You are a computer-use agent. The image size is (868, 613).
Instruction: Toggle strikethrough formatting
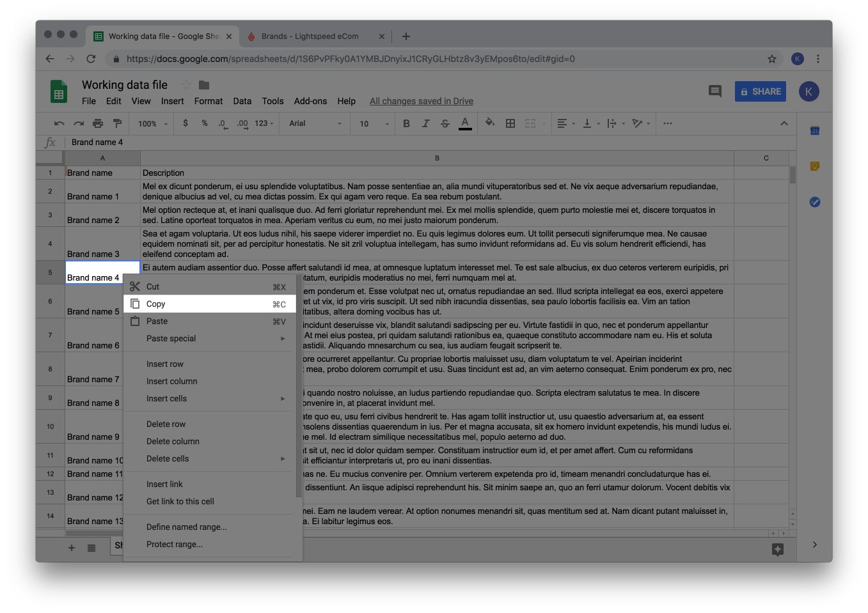point(445,123)
